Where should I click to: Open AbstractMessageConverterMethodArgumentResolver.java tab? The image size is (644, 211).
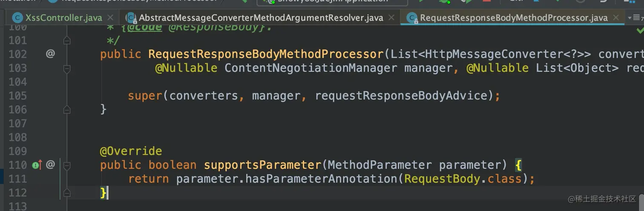tap(261, 18)
